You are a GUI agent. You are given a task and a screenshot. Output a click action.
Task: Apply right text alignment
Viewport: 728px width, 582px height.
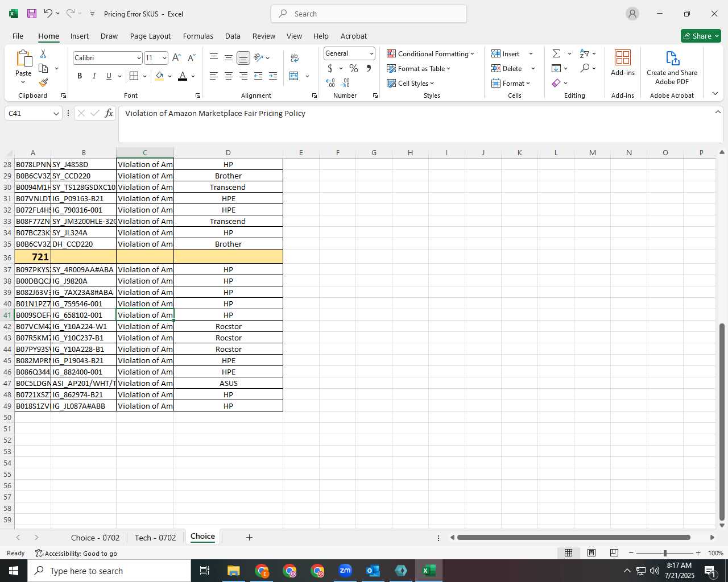[x=243, y=76]
